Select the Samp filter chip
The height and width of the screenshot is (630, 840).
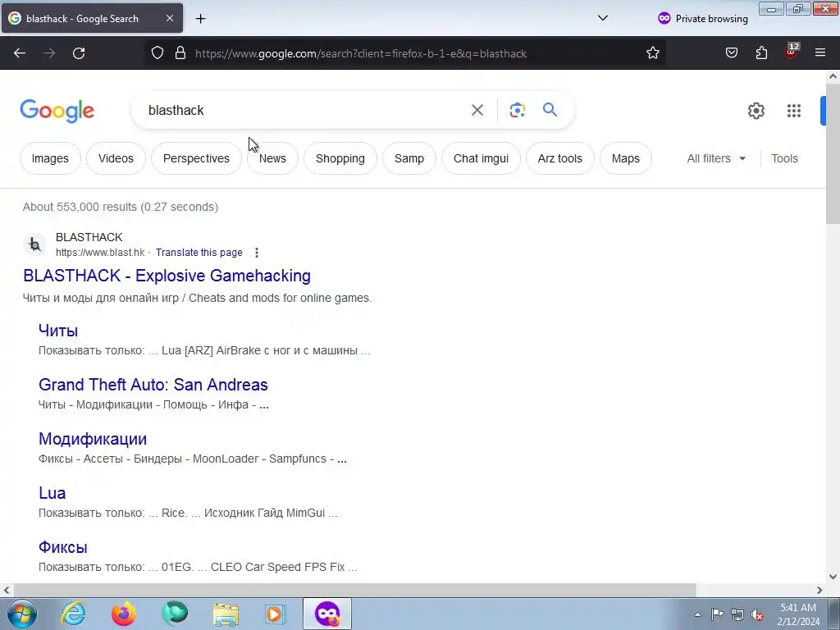click(x=409, y=158)
